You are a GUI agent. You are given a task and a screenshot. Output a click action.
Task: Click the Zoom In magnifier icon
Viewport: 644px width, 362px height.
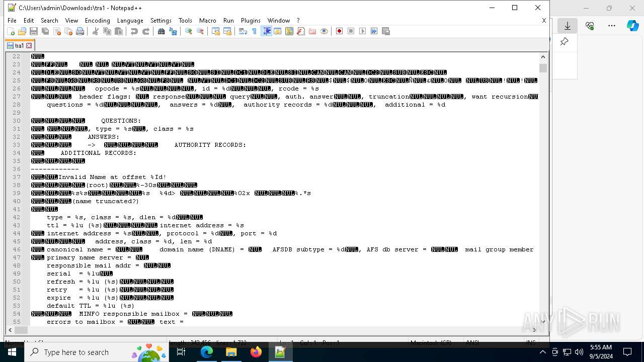coord(189,31)
